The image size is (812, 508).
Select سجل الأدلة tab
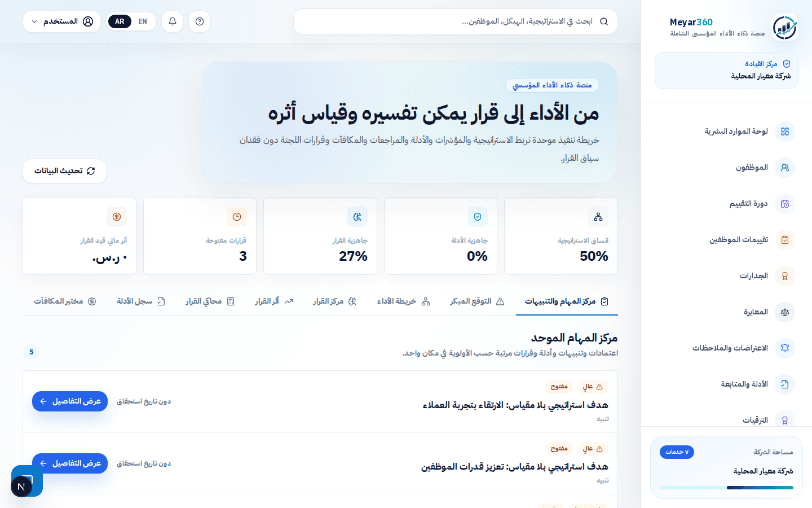[x=141, y=301]
